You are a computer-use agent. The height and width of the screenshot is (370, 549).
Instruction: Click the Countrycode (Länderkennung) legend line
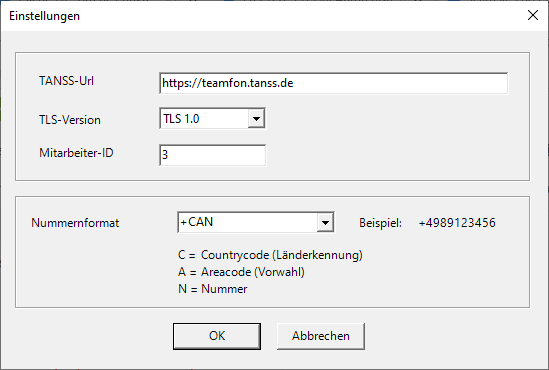[x=270, y=255]
